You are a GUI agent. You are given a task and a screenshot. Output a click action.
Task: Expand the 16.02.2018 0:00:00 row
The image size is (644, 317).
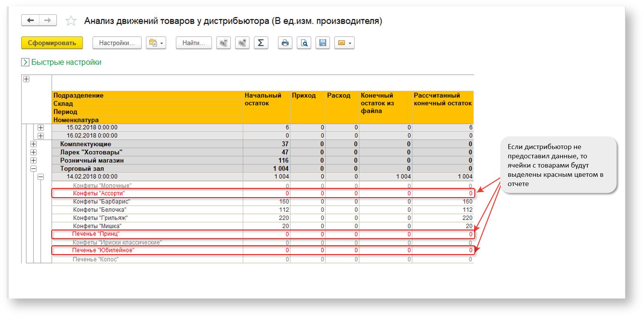pos(41,136)
